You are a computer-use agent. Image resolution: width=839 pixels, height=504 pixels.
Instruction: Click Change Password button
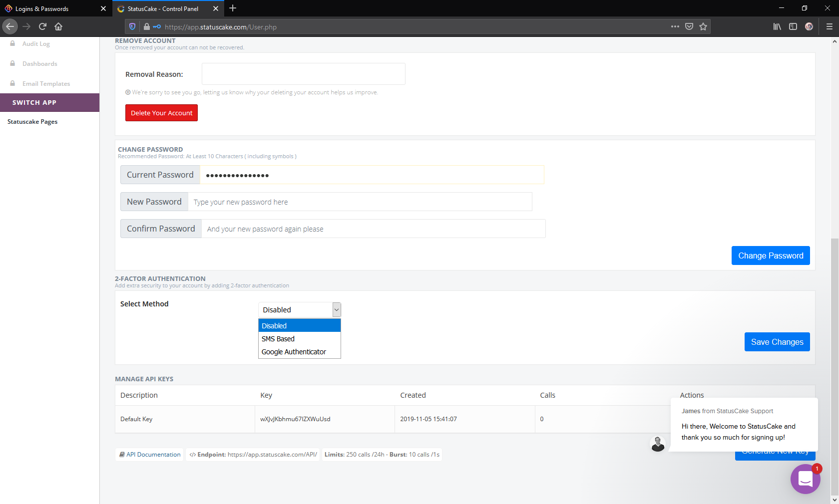tap(771, 255)
